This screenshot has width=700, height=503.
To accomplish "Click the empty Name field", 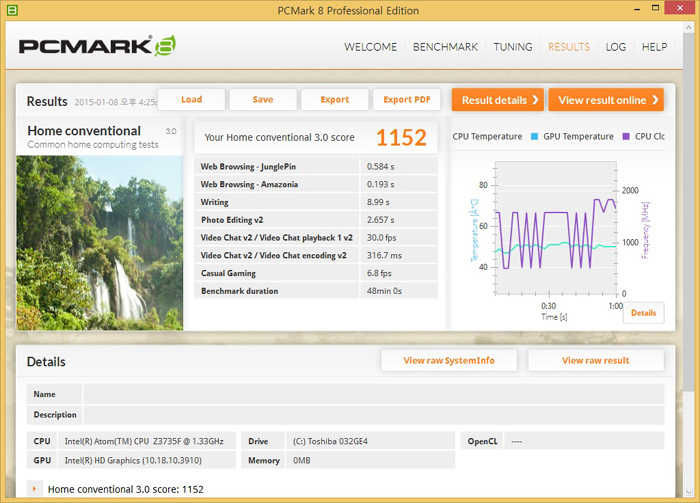I will coord(372,394).
